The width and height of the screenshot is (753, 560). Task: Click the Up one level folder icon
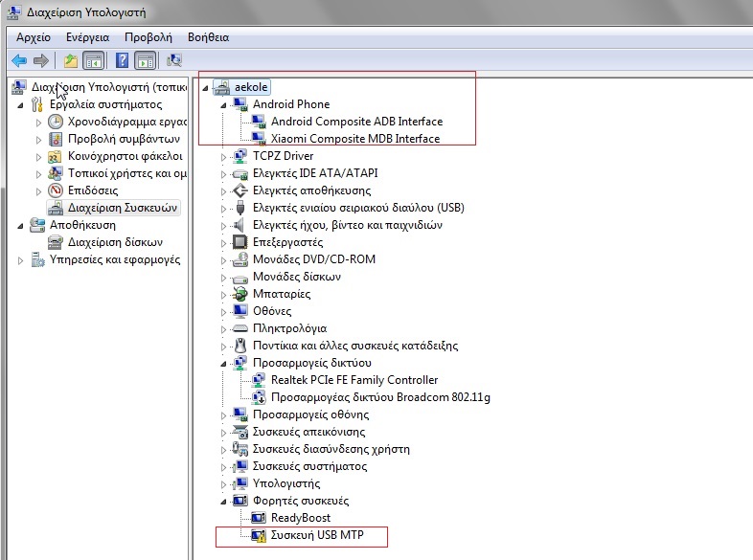pos(71,61)
